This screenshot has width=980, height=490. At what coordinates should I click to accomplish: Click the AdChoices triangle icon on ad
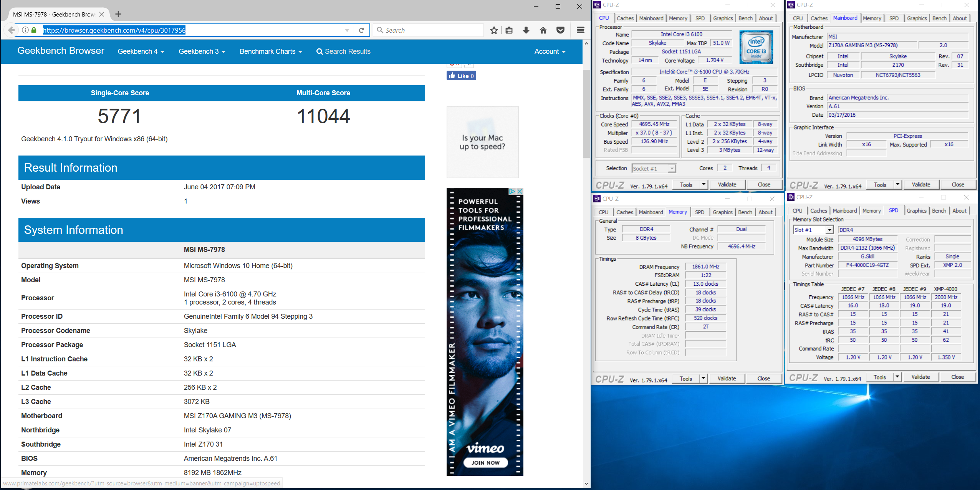pyautogui.click(x=512, y=191)
